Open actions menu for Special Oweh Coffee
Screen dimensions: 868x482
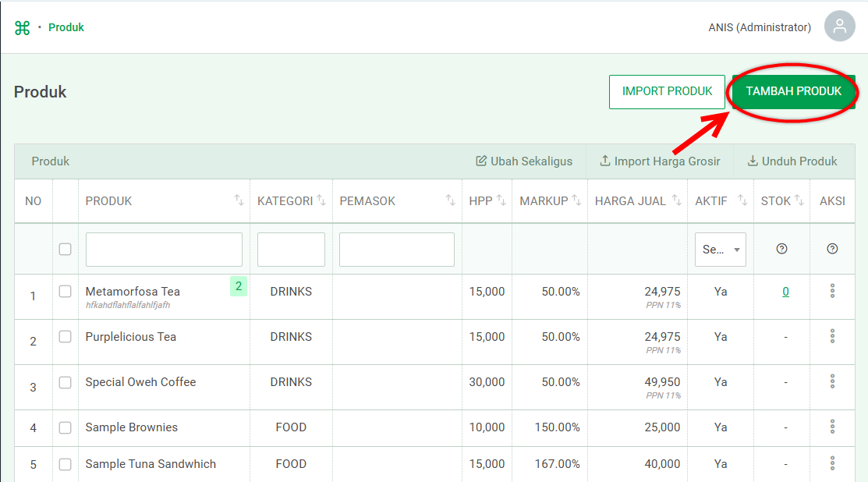832,381
